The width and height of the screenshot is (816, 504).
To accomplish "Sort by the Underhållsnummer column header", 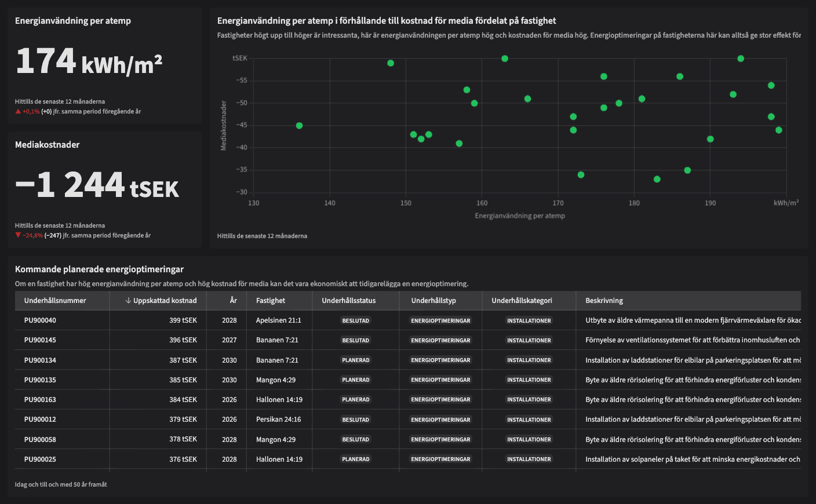I will 55,301.
